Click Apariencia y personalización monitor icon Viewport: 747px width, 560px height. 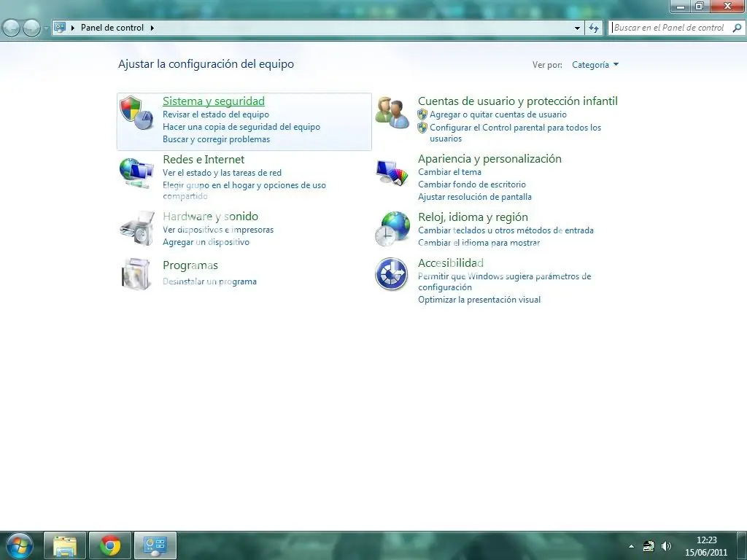[392, 172]
